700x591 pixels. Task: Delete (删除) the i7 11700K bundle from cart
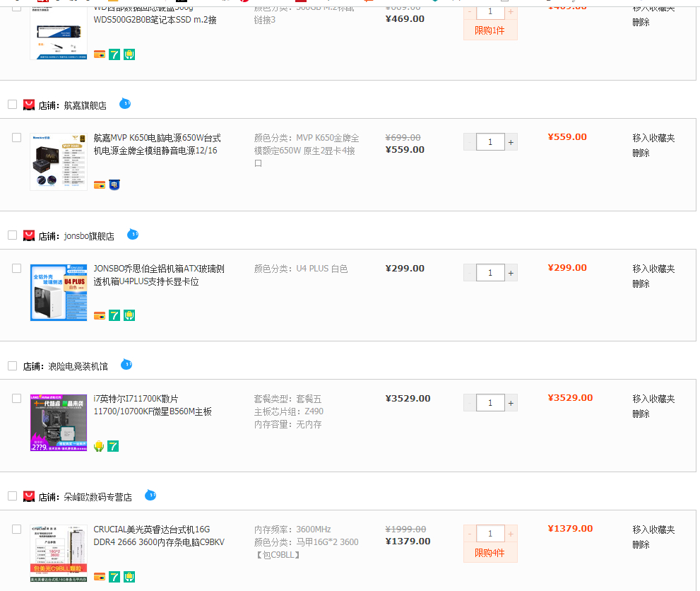[641, 414]
